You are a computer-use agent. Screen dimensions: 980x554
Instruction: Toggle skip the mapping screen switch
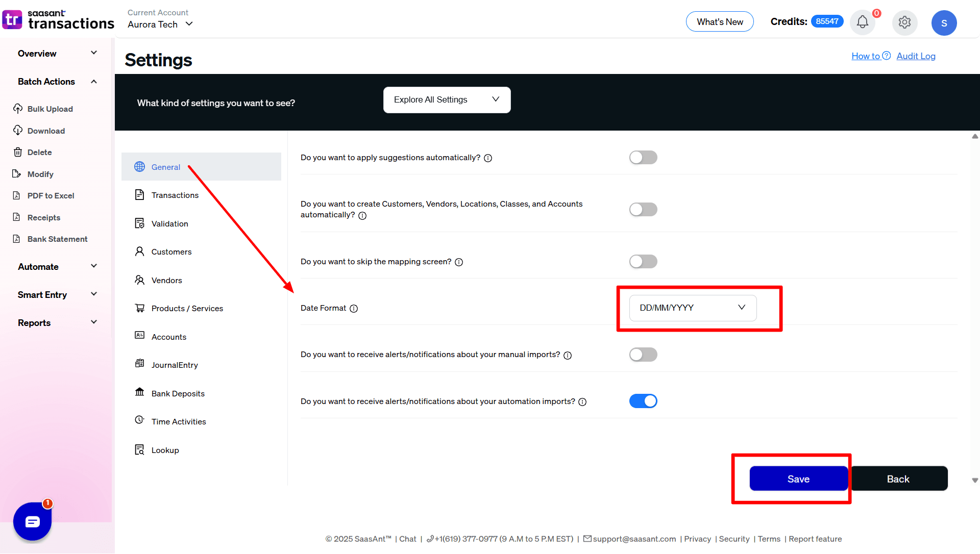pos(643,262)
